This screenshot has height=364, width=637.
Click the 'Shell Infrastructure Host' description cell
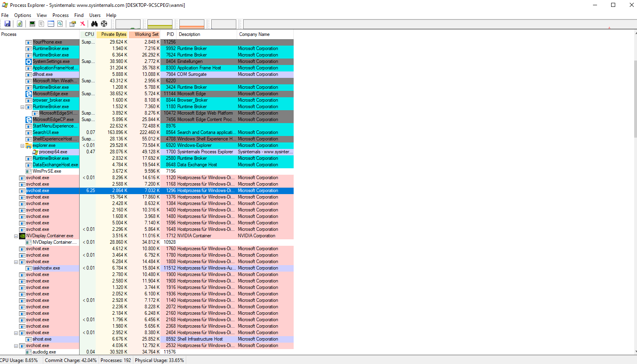[x=200, y=339]
